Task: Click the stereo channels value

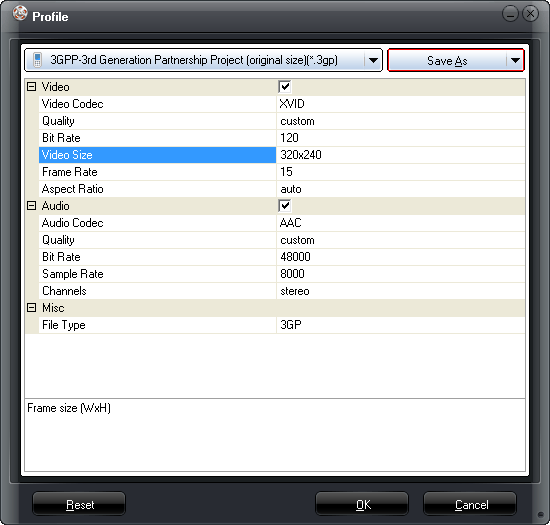Action: 295,291
